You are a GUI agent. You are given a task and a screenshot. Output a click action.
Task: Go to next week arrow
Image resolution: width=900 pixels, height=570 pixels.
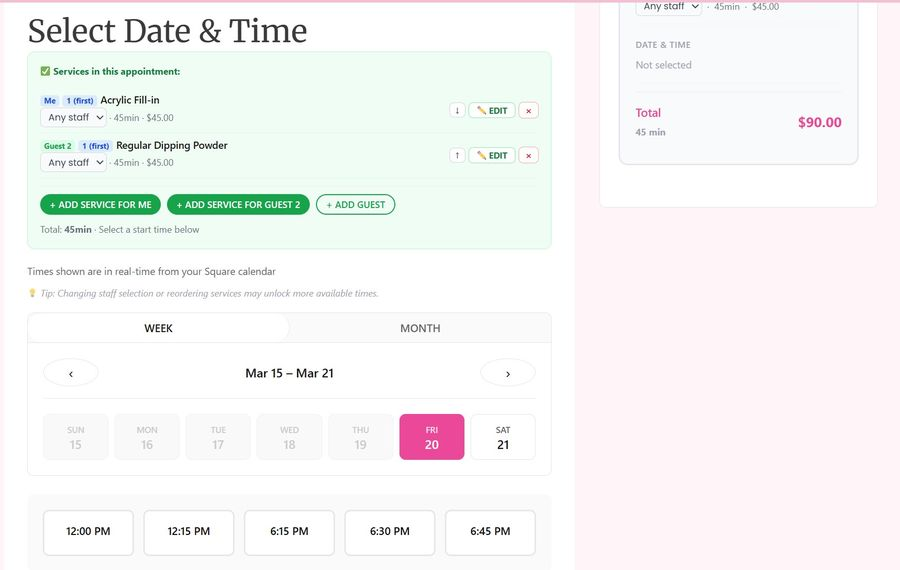coord(508,373)
